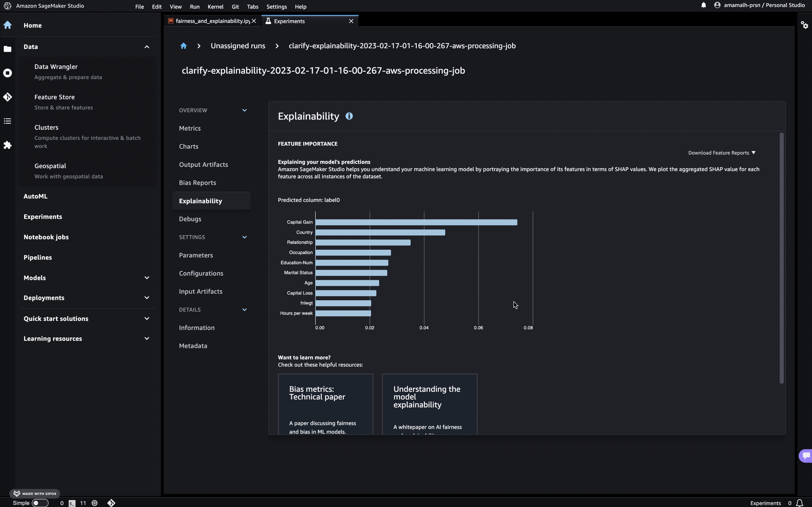The height and width of the screenshot is (507, 812).
Task: Expand the Models section
Action: (147, 278)
